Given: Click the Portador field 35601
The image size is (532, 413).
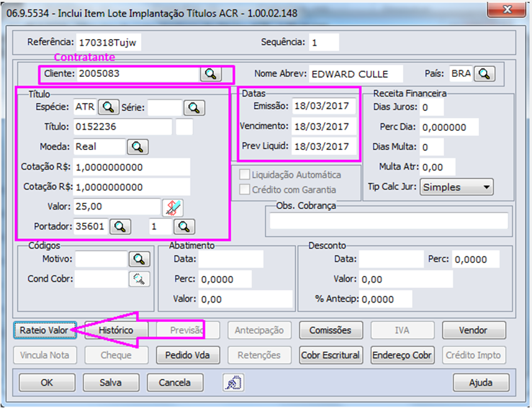Looking at the screenshot, I should click(x=91, y=227).
